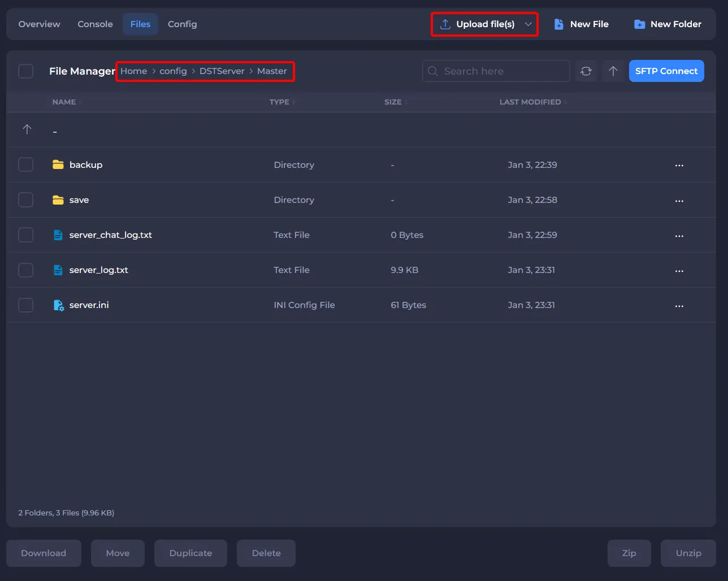728x581 pixels.
Task: Click the Move button
Action: click(x=118, y=553)
